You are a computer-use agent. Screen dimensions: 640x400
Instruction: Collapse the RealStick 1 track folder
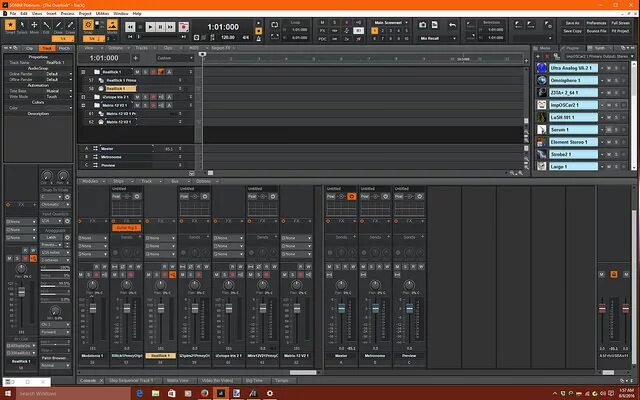click(83, 72)
